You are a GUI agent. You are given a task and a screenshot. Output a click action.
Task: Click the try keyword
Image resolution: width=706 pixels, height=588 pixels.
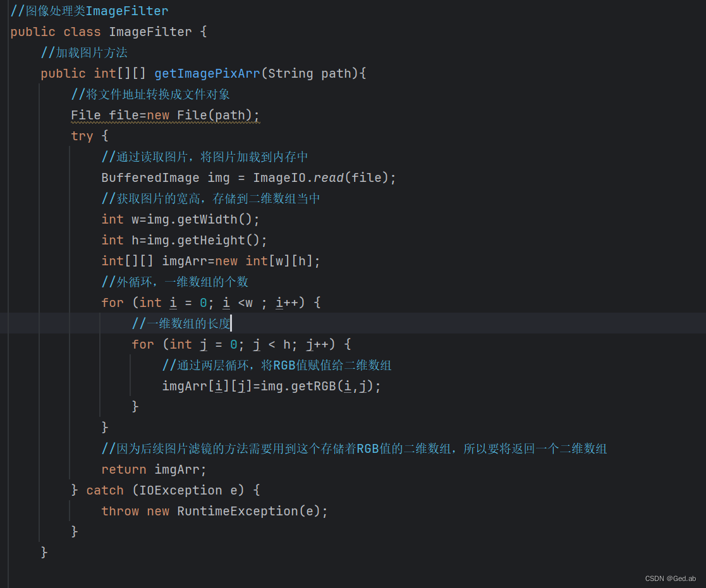(x=82, y=136)
